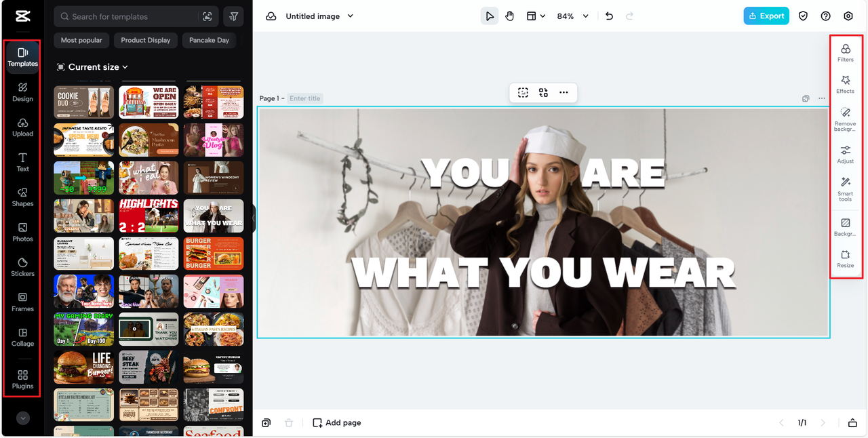Click the CapCut logo icon
868x438 pixels.
22,16
